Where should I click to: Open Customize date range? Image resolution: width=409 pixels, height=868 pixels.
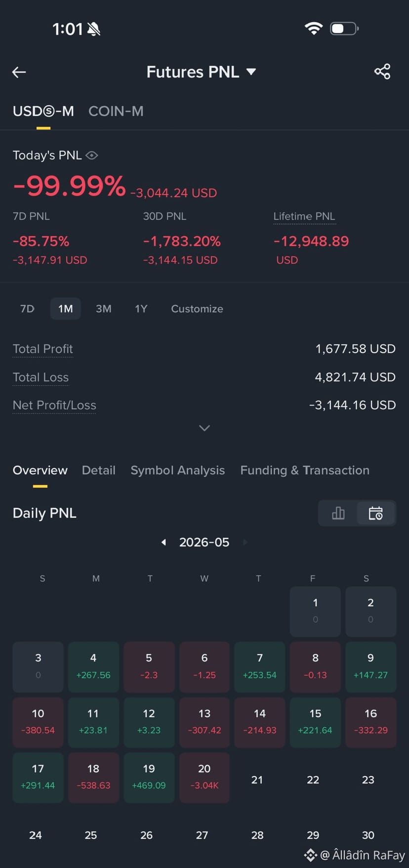(197, 309)
